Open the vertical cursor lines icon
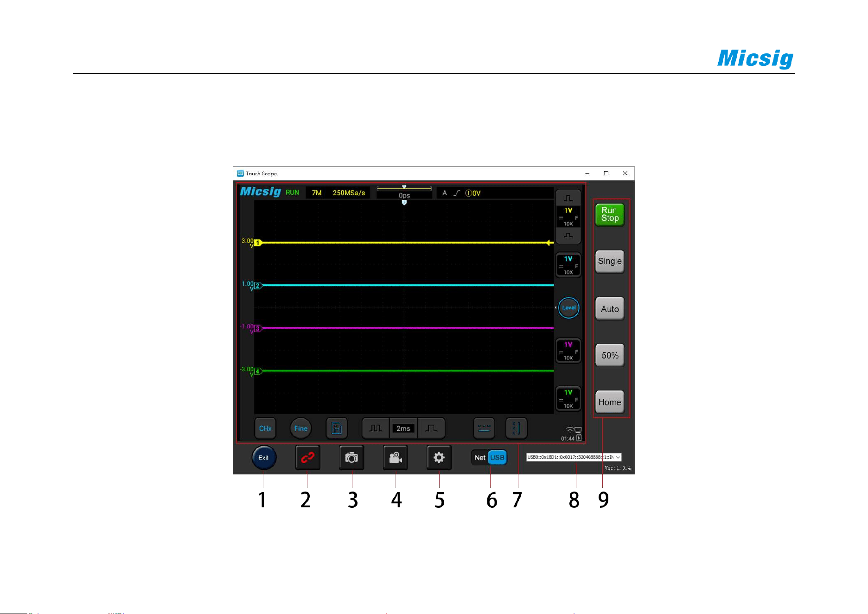 [517, 429]
